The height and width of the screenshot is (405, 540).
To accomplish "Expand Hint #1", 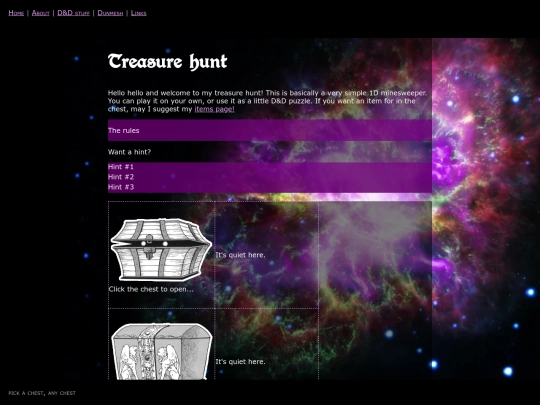I will (270, 167).
